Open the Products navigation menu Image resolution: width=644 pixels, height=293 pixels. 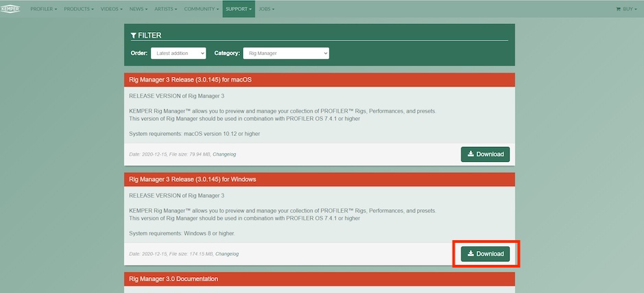(x=78, y=9)
